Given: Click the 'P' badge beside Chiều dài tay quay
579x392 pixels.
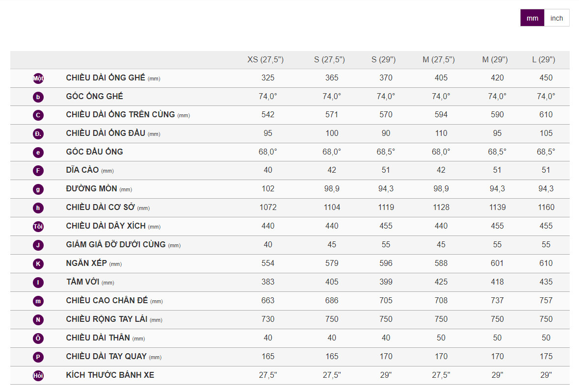Looking at the screenshot, I should (x=38, y=357).
